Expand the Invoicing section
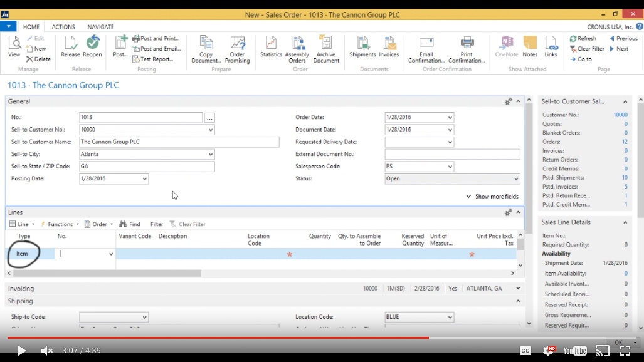Viewport: 644px width, 362px height. click(x=519, y=289)
